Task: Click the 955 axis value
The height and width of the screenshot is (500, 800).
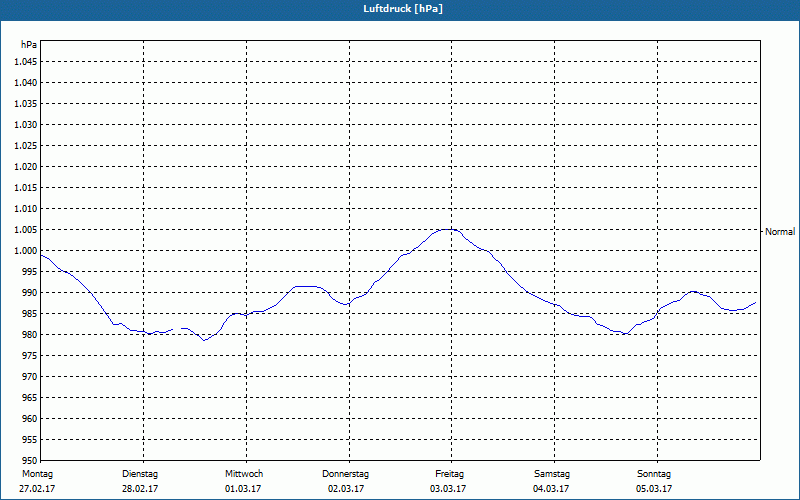Action: coord(30,440)
